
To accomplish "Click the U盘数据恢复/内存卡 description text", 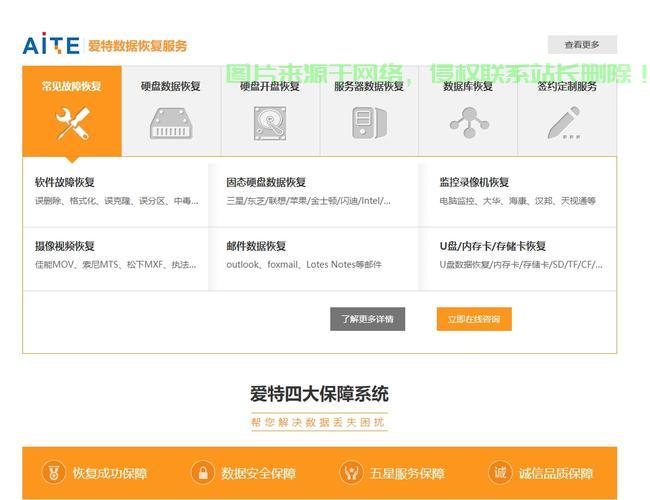I will click(x=521, y=265).
